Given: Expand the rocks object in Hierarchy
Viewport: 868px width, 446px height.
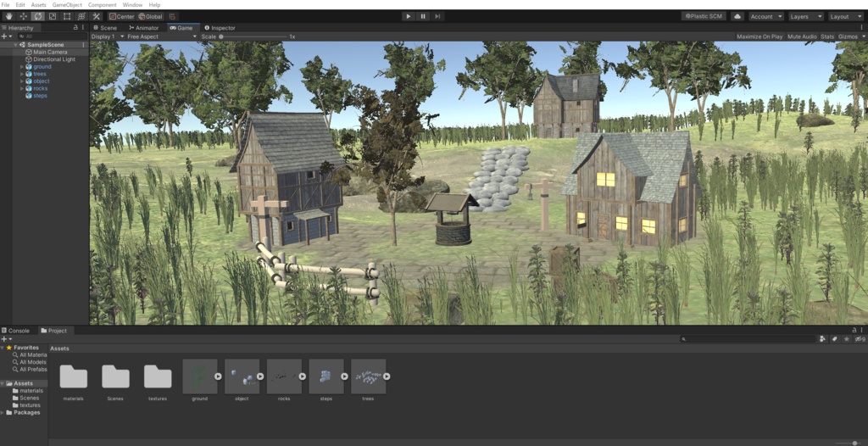Looking at the screenshot, I should tap(22, 88).
